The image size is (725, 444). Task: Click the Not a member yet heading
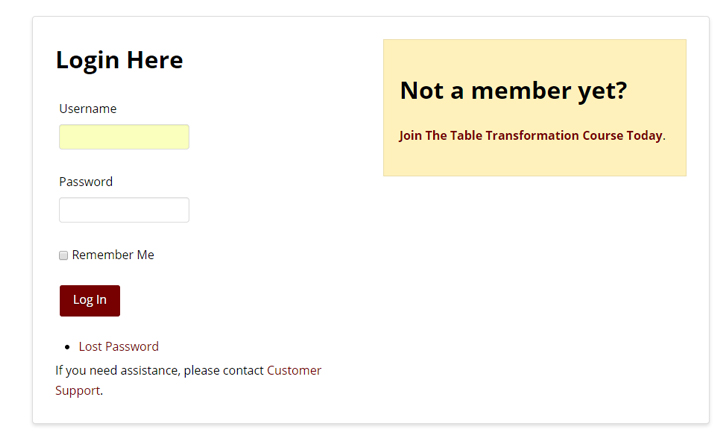click(x=513, y=91)
